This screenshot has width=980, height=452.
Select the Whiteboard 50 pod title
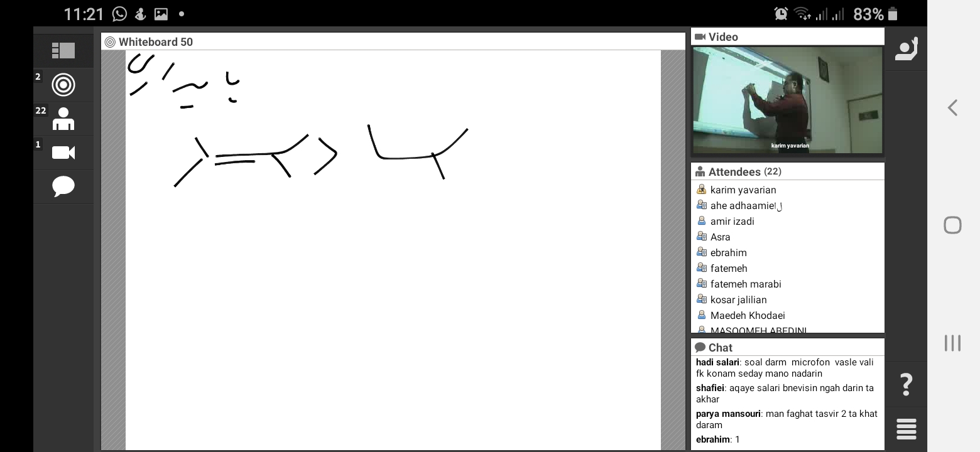click(155, 42)
